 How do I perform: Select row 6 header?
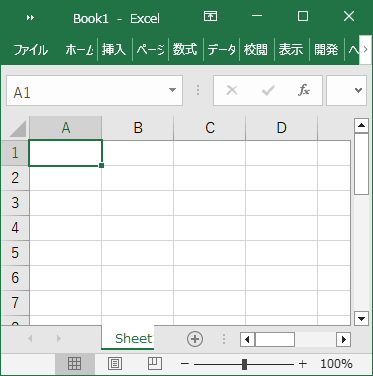click(x=15, y=278)
